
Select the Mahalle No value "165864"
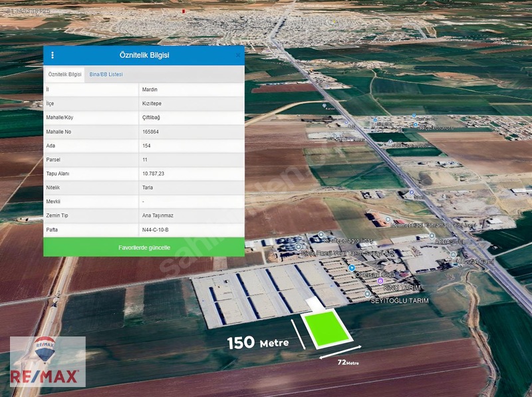click(150, 132)
